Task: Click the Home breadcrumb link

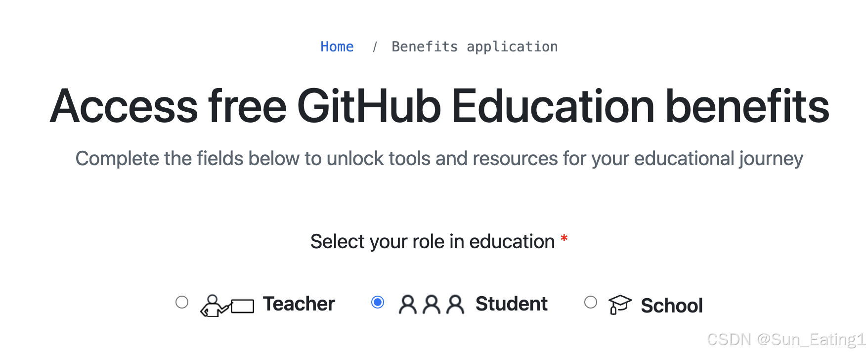Action: pyautogui.click(x=337, y=46)
